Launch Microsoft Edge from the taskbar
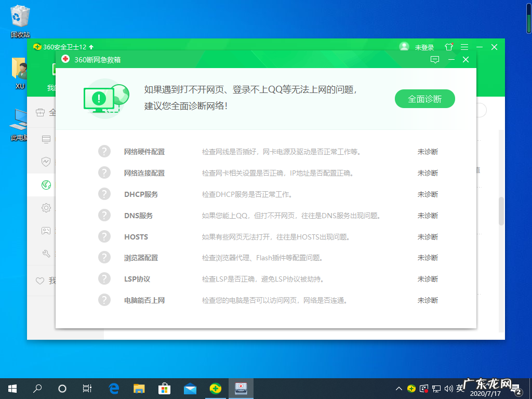 click(x=113, y=388)
